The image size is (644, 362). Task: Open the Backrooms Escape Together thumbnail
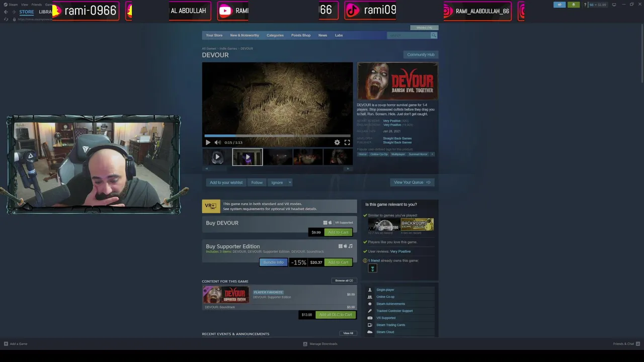(417, 225)
